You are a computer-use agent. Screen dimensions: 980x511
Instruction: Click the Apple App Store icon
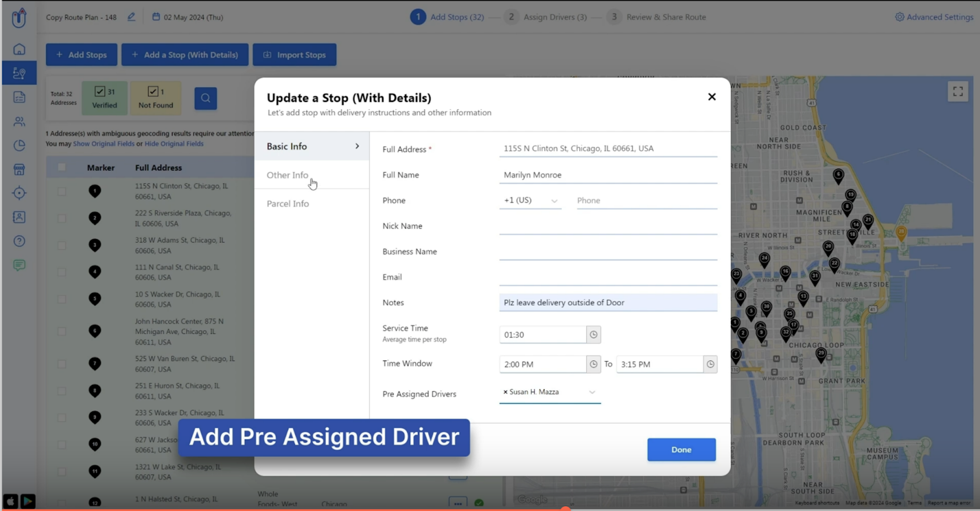tap(11, 501)
